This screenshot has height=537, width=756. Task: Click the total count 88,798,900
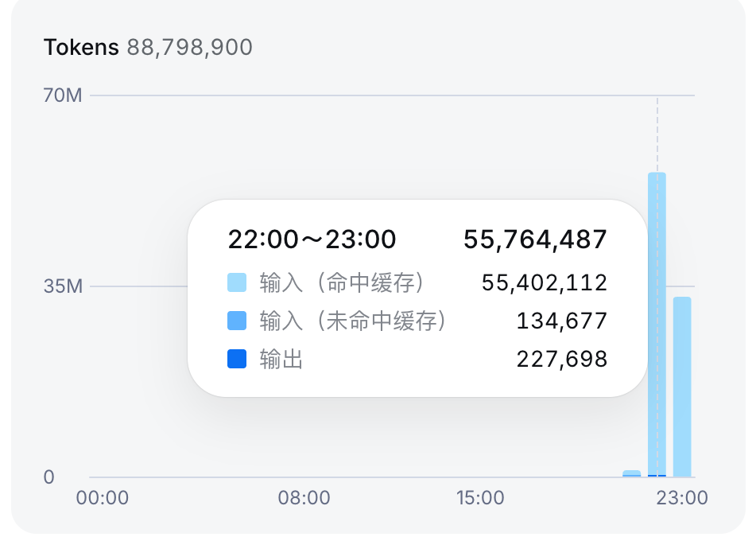click(x=189, y=47)
